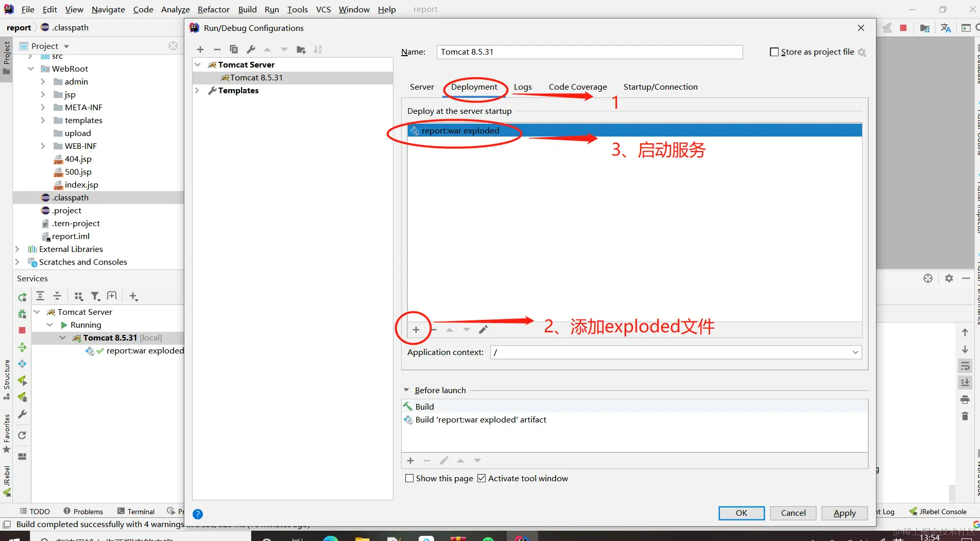Open settings gear next to Store as project file

(x=862, y=52)
